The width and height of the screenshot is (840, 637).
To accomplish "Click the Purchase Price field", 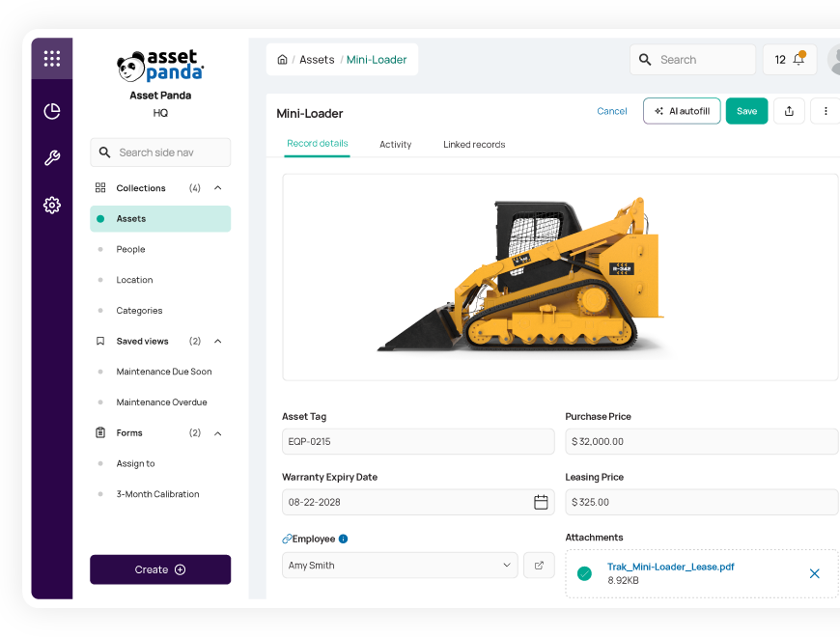I will click(702, 442).
